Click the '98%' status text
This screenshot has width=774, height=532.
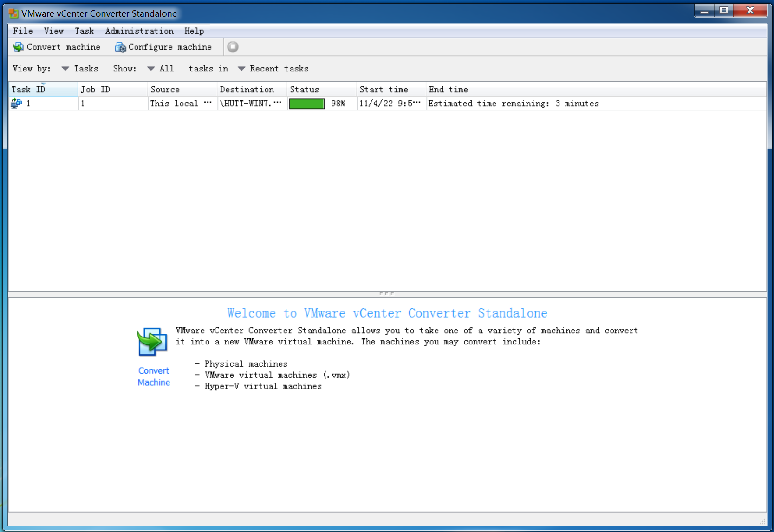(338, 104)
